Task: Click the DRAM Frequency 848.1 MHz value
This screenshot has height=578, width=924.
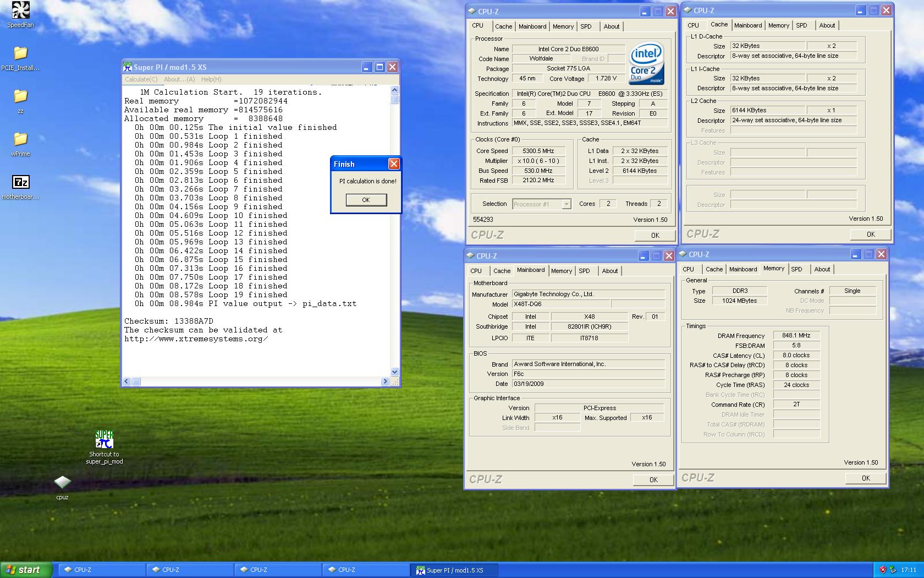Action: click(796, 335)
